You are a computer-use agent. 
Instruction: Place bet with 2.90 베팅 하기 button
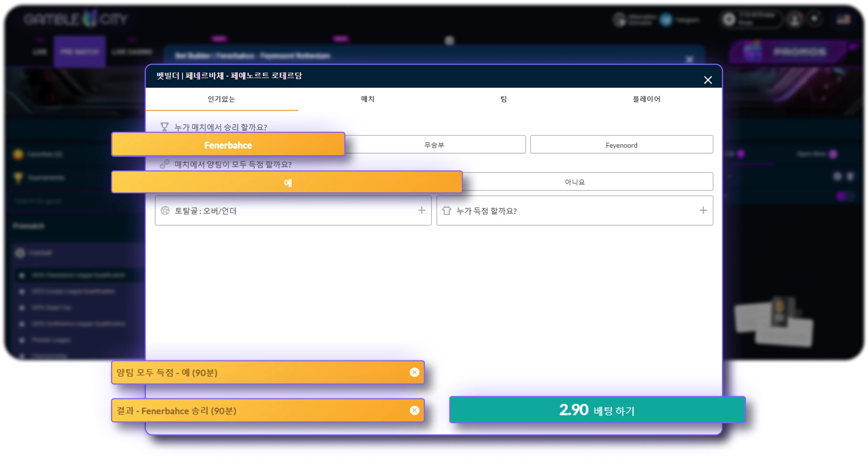[x=597, y=410]
